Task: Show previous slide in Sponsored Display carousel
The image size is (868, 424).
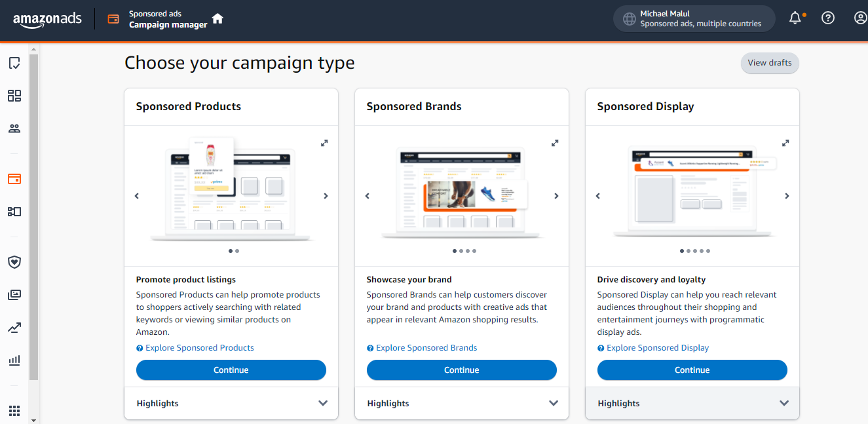Action: point(598,196)
